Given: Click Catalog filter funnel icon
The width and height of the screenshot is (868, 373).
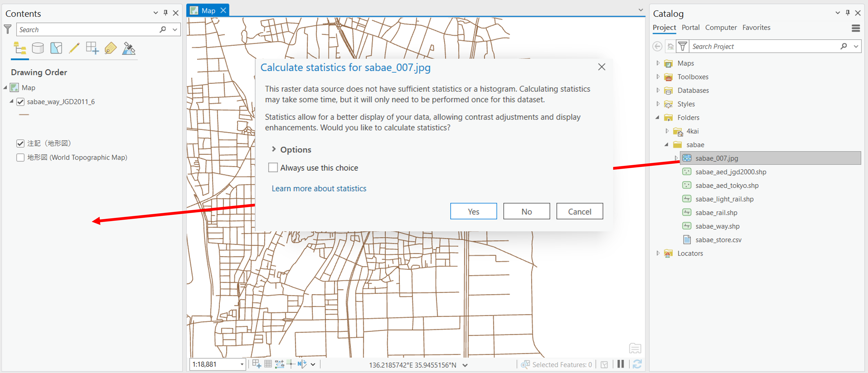Looking at the screenshot, I should [682, 46].
